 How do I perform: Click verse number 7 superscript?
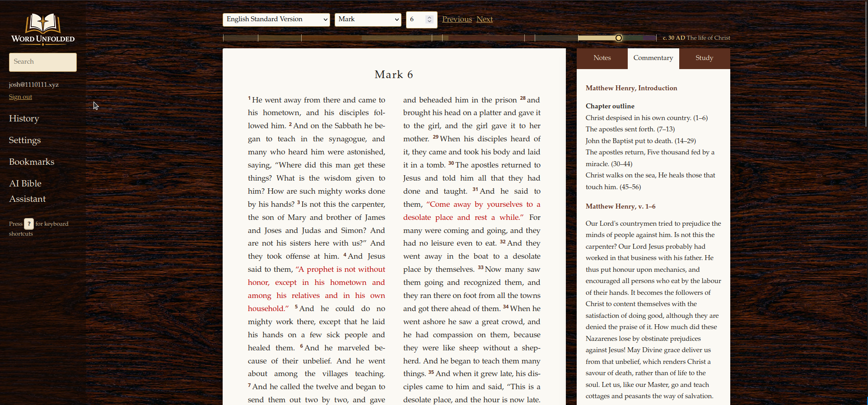pos(249,385)
